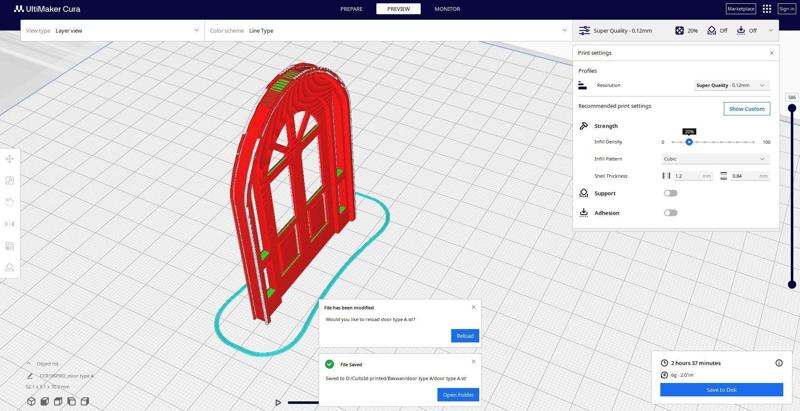Toggle the Support switch on
This screenshot has width=800, height=411.
(x=670, y=193)
